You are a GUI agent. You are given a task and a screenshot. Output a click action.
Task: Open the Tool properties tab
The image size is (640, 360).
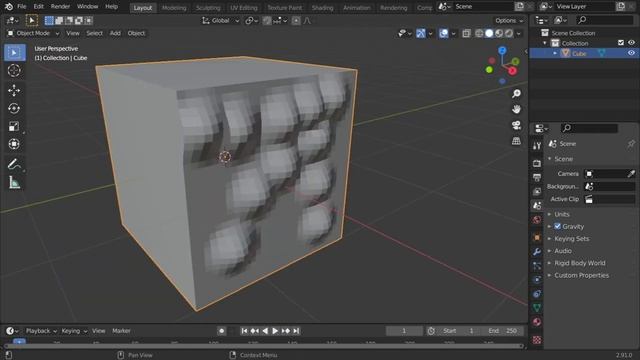tap(537, 146)
